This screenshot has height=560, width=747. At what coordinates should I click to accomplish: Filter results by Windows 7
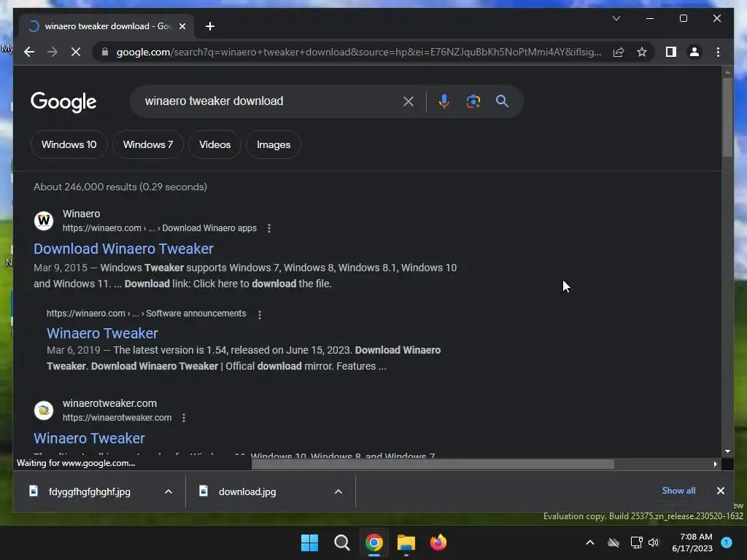pyautogui.click(x=147, y=144)
